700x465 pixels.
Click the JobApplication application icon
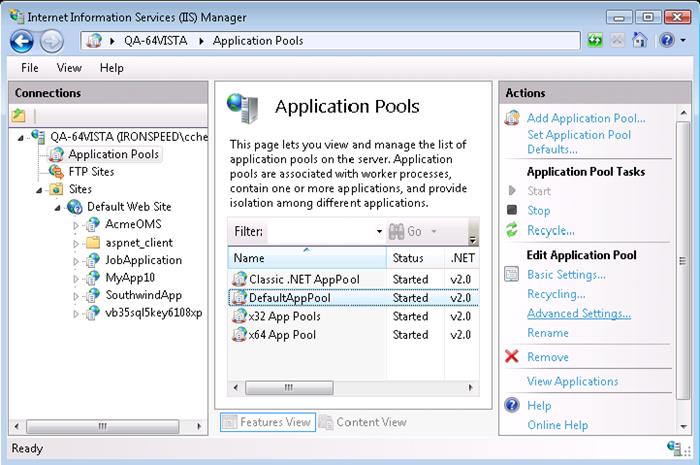pyautogui.click(x=92, y=260)
